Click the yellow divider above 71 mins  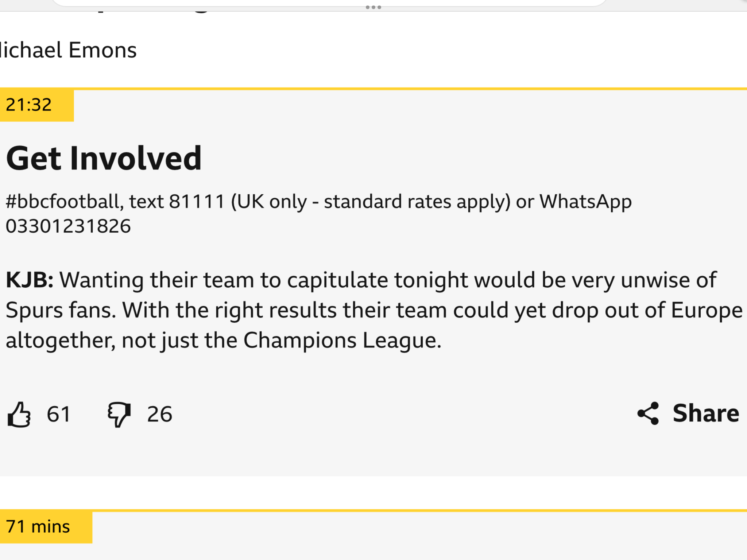373,510
